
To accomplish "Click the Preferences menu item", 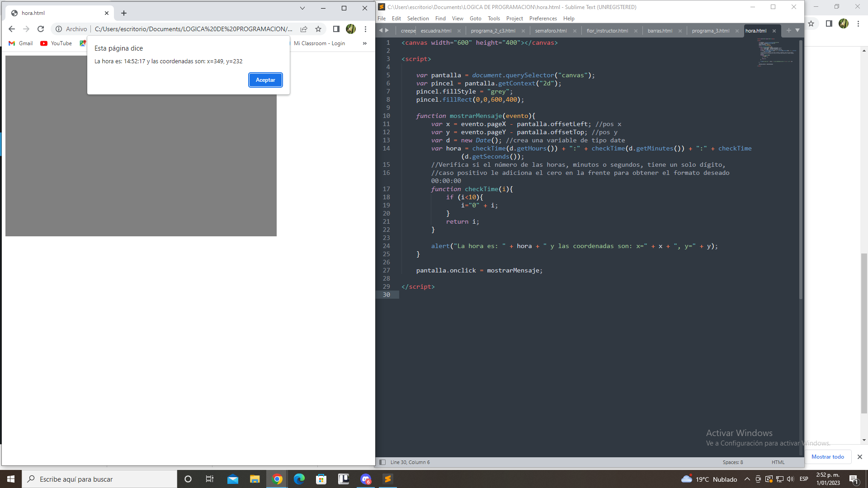I will click(x=543, y=18).
